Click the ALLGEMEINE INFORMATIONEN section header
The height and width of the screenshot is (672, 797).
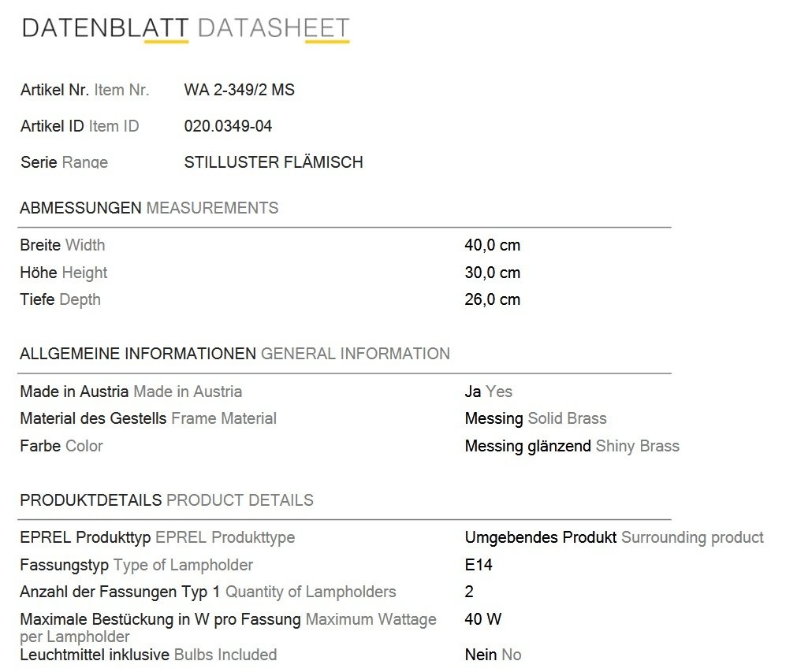pyautogui.click(x=235, y=354)
